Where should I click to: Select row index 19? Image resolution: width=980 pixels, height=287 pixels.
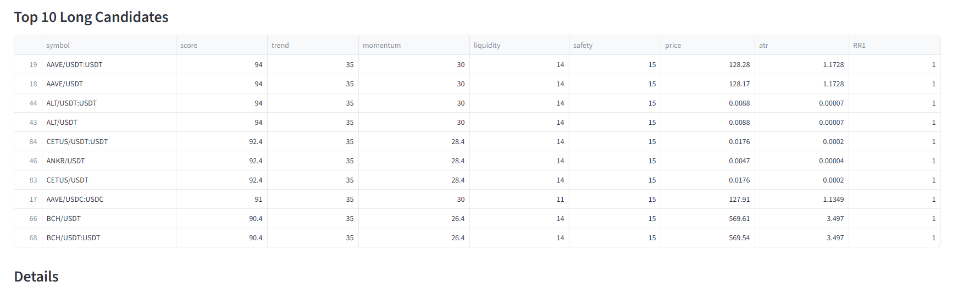coord(33,64)
